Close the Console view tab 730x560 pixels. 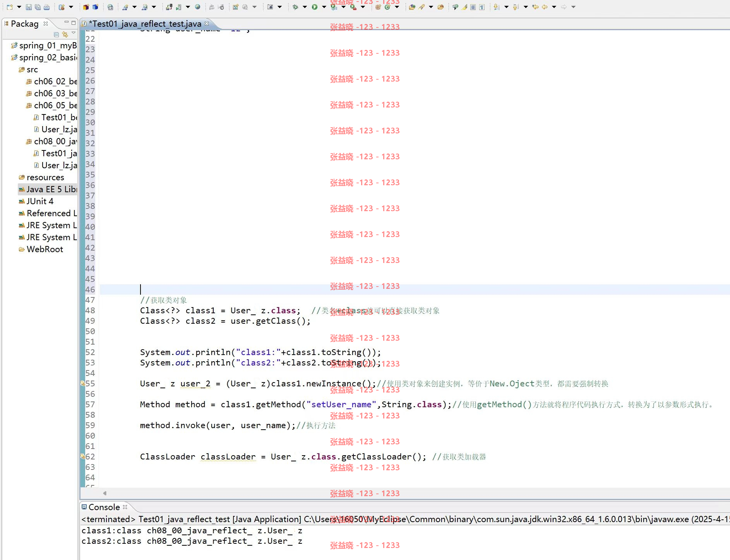125,507
